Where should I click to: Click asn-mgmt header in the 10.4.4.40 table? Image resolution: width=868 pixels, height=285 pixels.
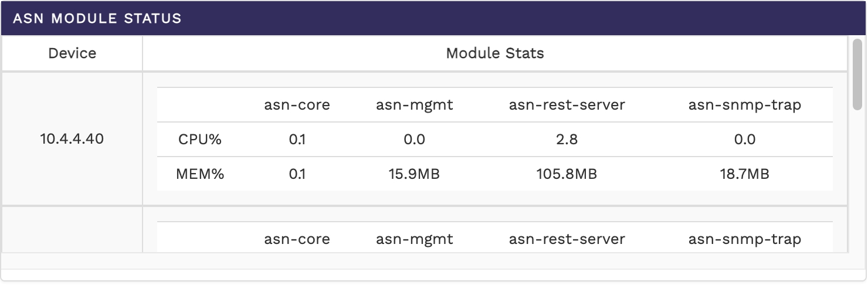click(415, 105)
